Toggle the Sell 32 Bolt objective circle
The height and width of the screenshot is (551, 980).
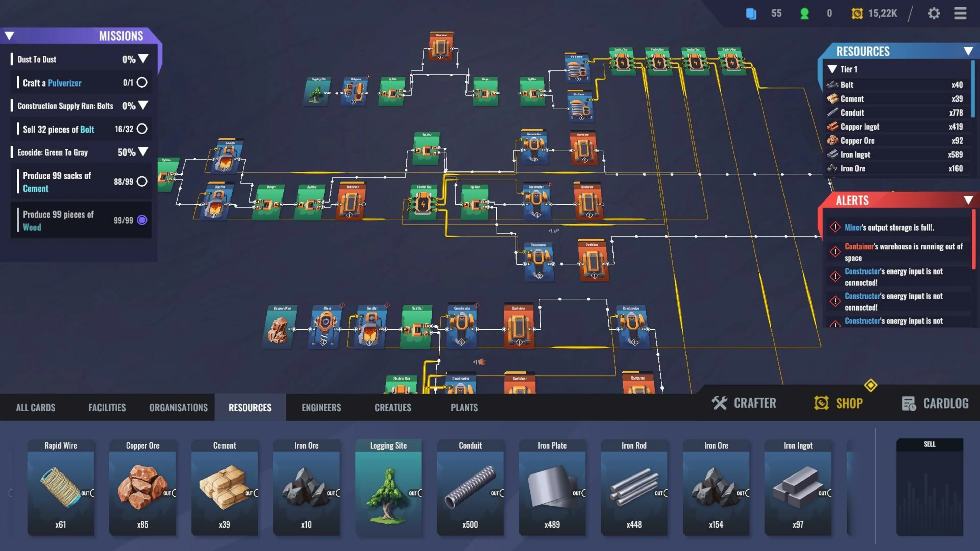[x=142, y=129]
